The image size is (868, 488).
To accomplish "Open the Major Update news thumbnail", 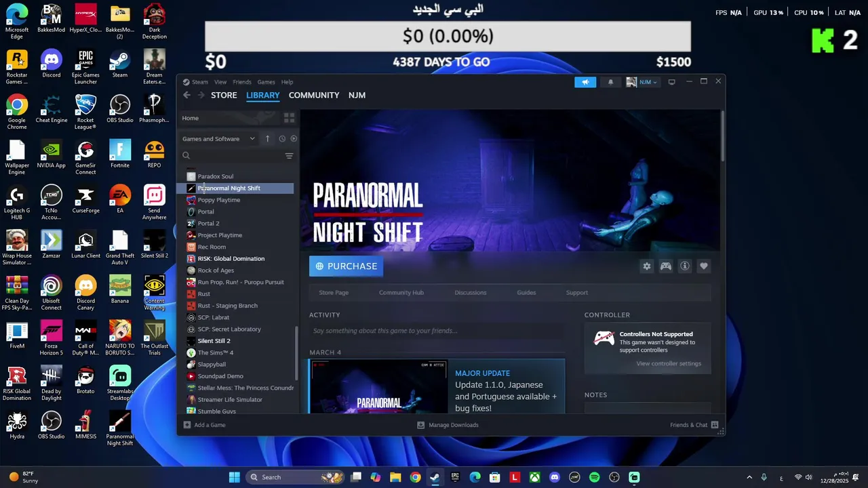I will [x=378, y=386].
